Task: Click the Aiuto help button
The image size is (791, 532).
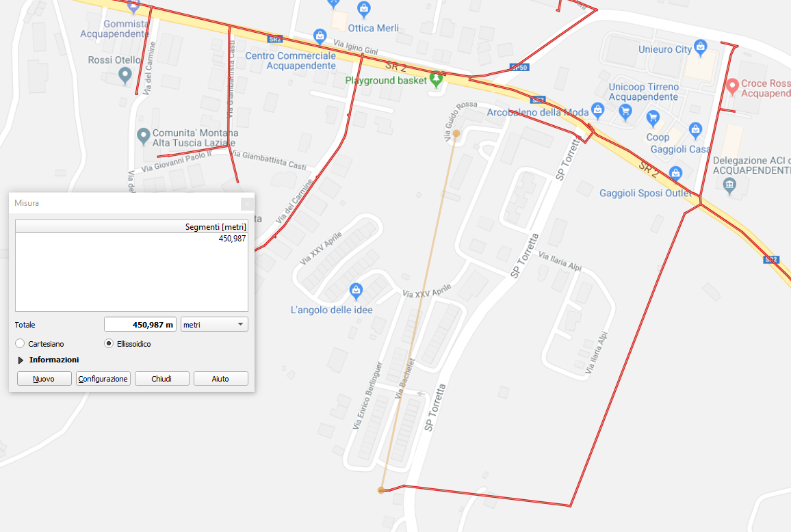Action: pos(220,379)
